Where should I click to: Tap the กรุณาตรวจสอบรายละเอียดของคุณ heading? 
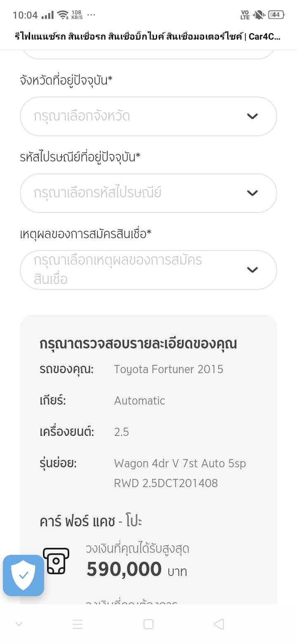pos(138,343)
